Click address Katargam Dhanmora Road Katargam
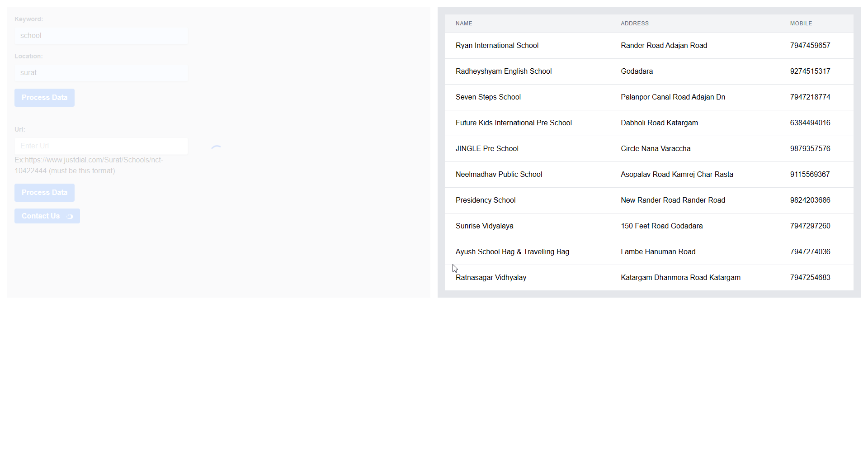 click(x=680, y=278)
